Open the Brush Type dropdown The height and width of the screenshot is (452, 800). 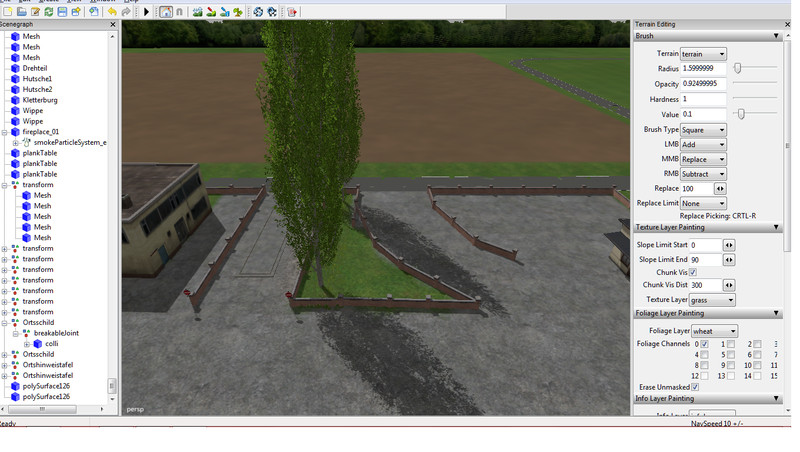(703, 130)
